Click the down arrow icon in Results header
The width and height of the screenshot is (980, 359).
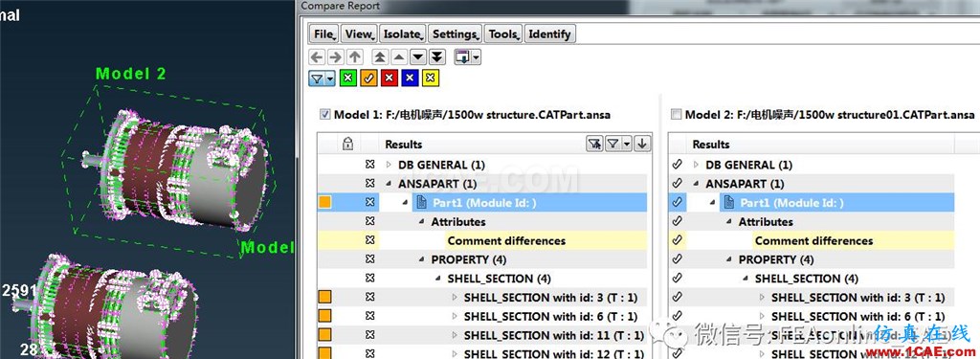641,145
